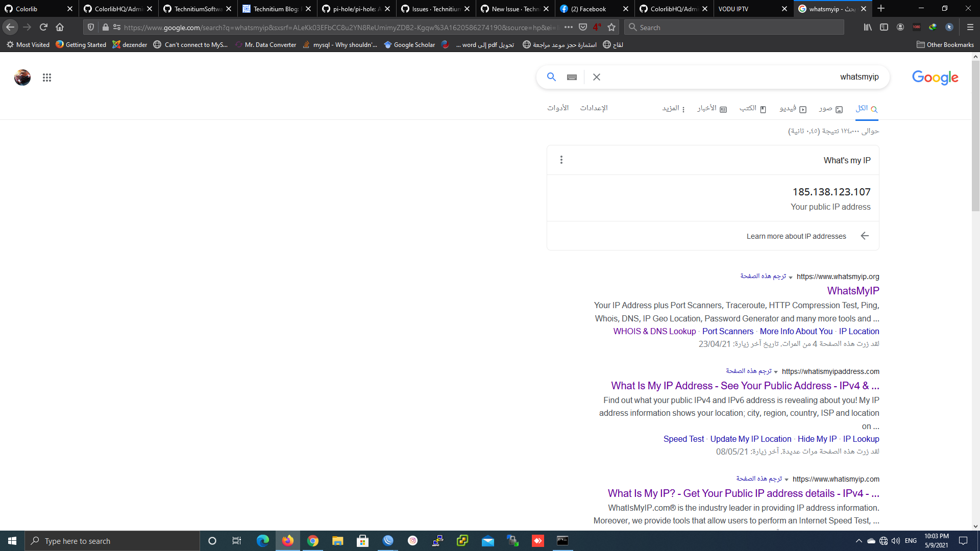Open the on-screen keyboard in the search bar
The image size is (980, 551).
click(571, 77)
